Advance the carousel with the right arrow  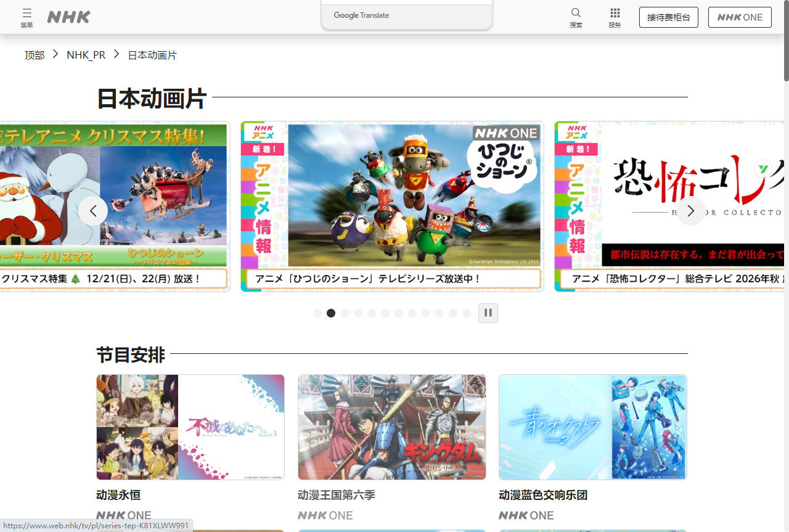[690, 210]
